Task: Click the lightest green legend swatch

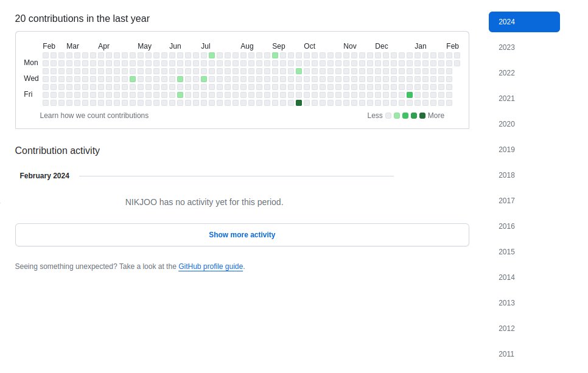Action: pyautogui.click(x=397, y=116)
